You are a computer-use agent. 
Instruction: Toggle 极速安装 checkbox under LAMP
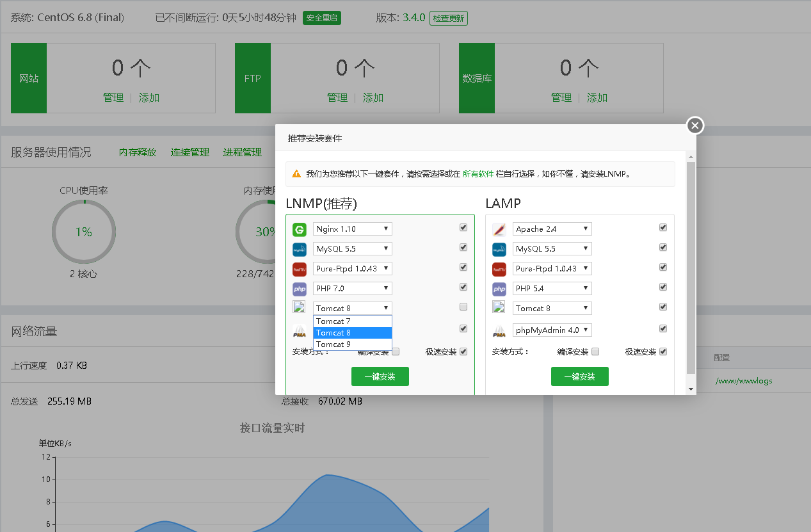pyautogui.click(x=663, y=351)
